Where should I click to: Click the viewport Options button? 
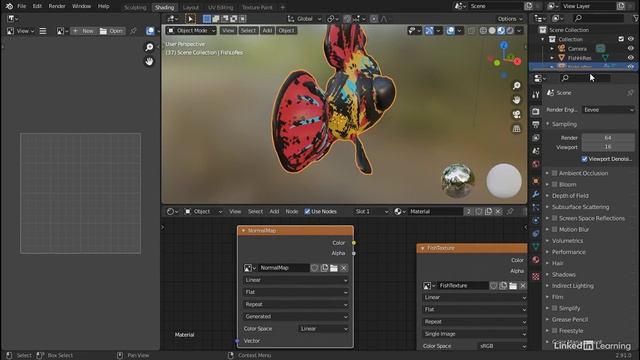coord(510,19)
